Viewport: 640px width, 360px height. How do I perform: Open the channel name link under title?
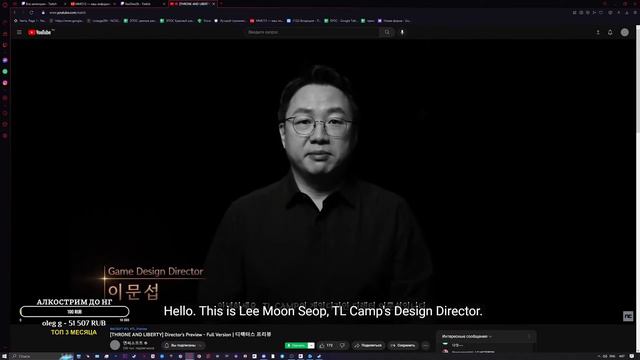click(133, 343)
